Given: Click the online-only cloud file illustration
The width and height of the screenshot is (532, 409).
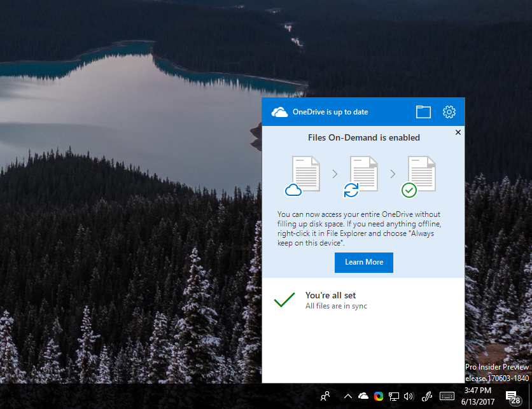Looking at the screenshot, I should coord(302,176).
